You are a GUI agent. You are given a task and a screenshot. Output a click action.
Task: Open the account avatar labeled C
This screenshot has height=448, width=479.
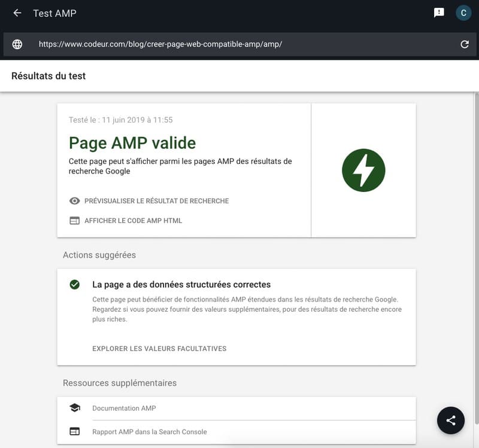[x=463, y=13]
